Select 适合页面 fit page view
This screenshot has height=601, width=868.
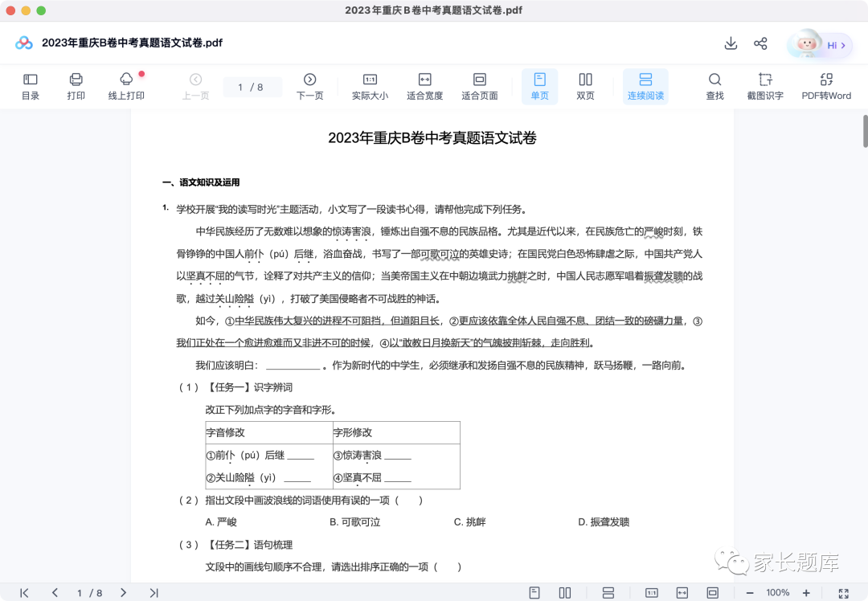pyautogui.click(x=479, y=86)
